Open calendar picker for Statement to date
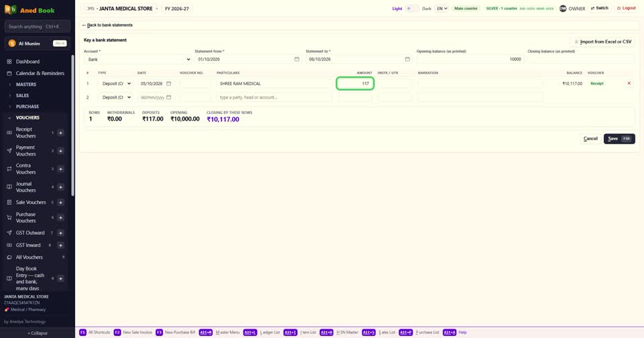Viewport: 644px width, 338px height. pyautogui.click(x=407, y=59)
